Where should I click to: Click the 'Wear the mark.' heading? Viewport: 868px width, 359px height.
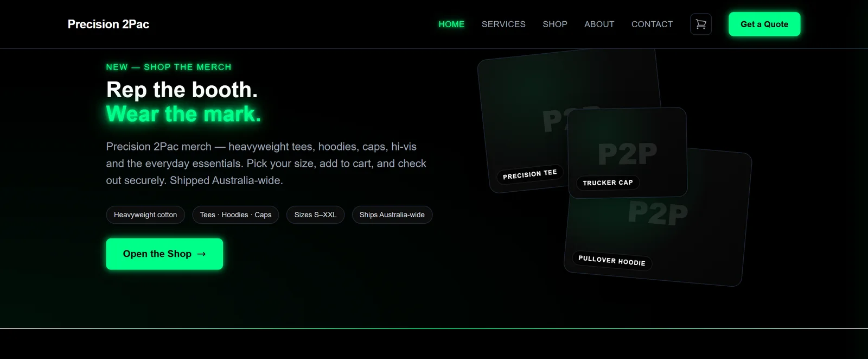[x=183, y=114]
